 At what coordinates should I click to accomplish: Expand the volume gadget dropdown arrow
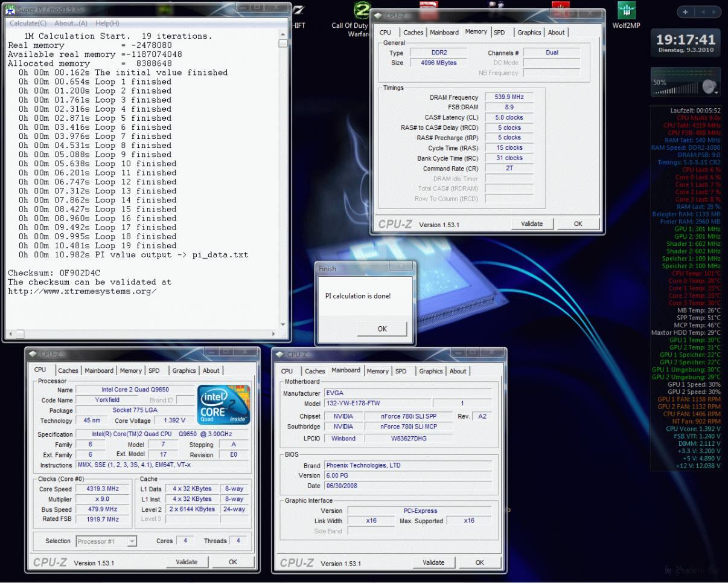[x=717, y=92]
